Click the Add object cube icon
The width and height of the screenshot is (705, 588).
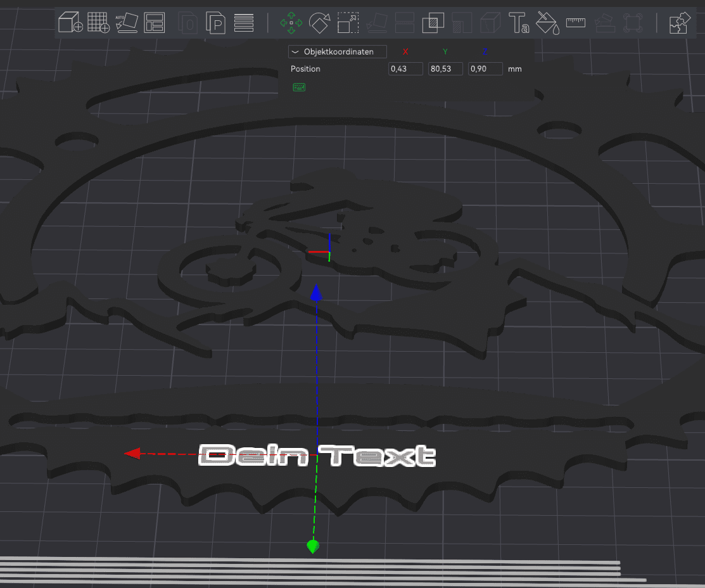70,23
